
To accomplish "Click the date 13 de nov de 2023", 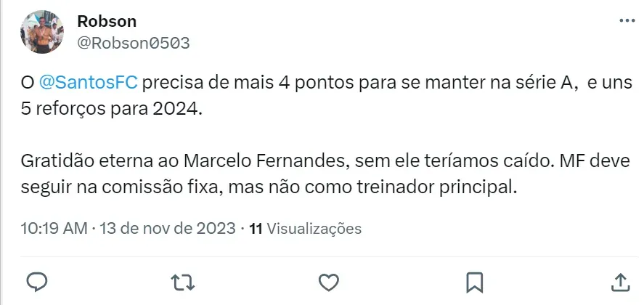I will point(167,228).
